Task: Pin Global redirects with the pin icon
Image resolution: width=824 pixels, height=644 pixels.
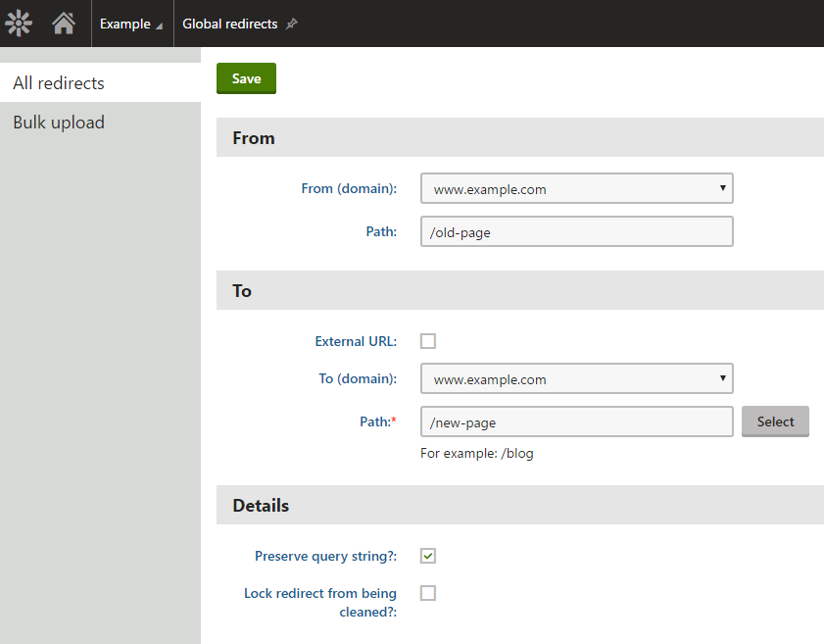Action: tap(292, 24)
